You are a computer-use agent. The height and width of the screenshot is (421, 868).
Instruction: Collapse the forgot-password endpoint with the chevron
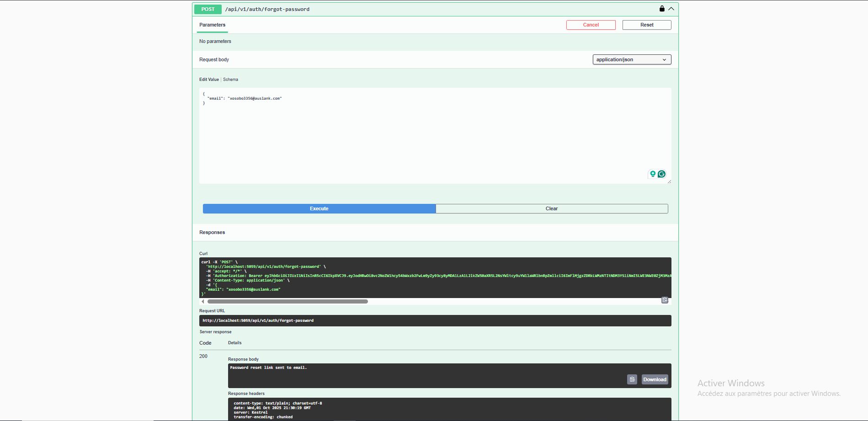671,9
